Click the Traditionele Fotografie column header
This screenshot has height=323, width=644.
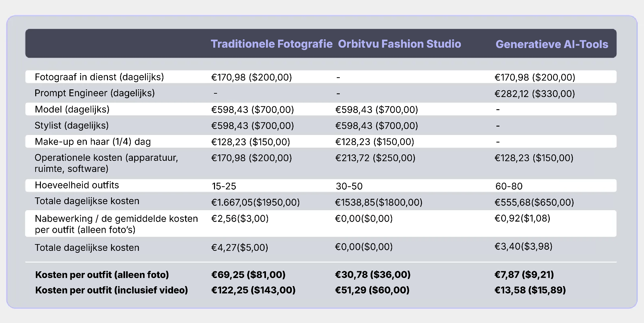coord(271,44)
